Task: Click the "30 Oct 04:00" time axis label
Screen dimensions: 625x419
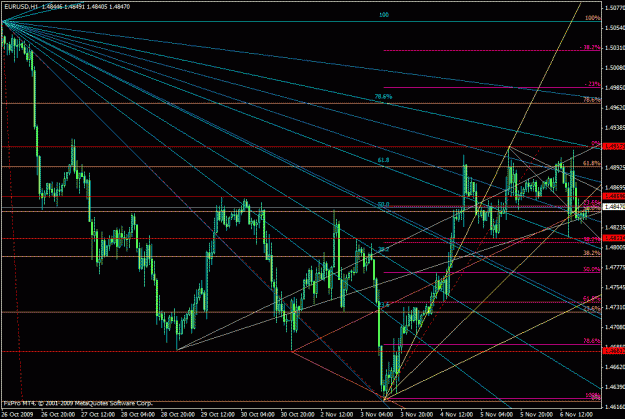Action: click(x=257, y=414)
